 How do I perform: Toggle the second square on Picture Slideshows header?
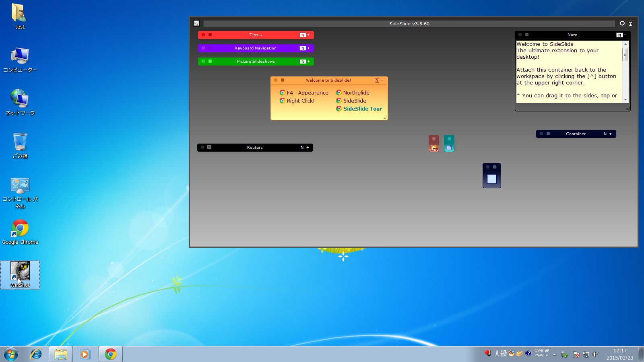pyautogui.click(x=210, y=62)
